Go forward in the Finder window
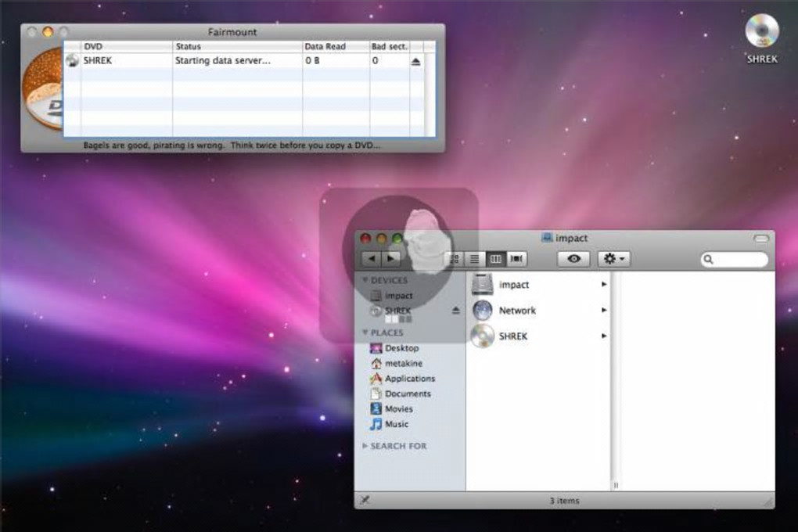798x532 pixels. (x=391, y=259)
